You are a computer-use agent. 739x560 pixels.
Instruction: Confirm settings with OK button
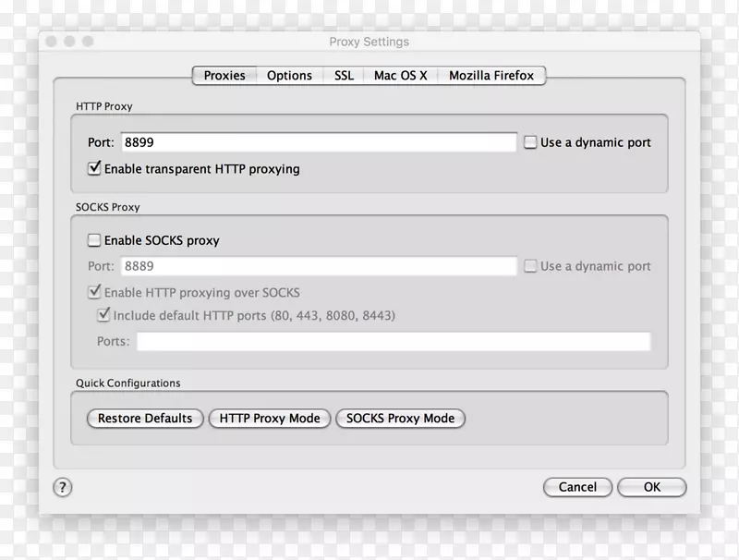[652, 487]
